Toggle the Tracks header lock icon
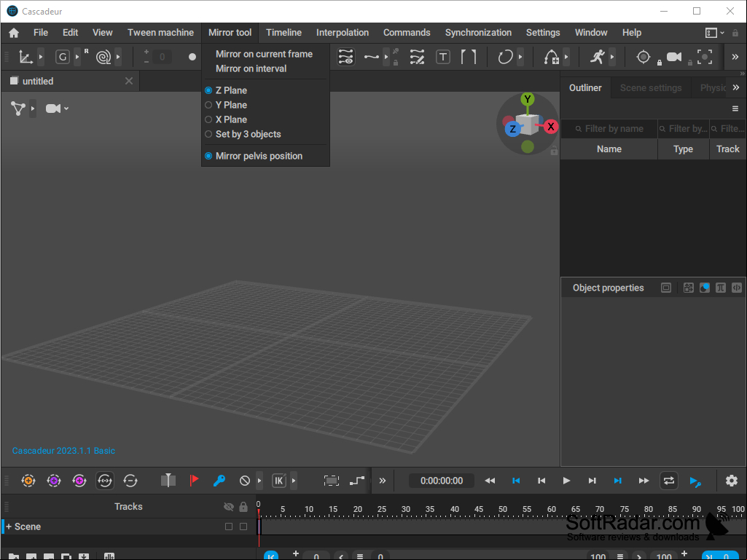 [x=243, y=507]
